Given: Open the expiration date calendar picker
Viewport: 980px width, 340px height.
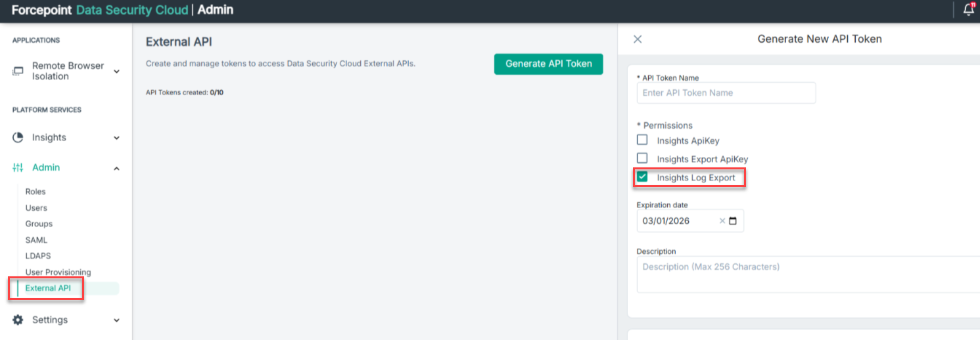Looking at the screenshot, I should click(733, 221).
